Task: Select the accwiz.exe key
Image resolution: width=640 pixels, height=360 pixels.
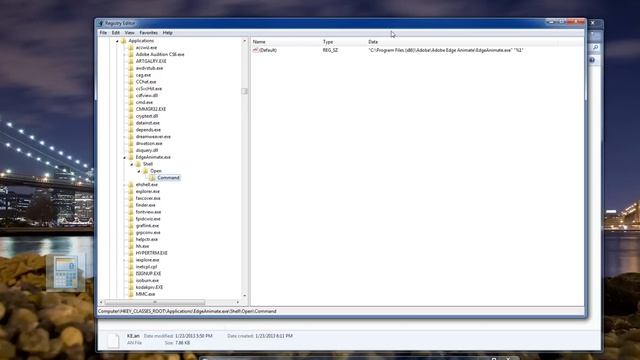Action: (x=146, y=48)
